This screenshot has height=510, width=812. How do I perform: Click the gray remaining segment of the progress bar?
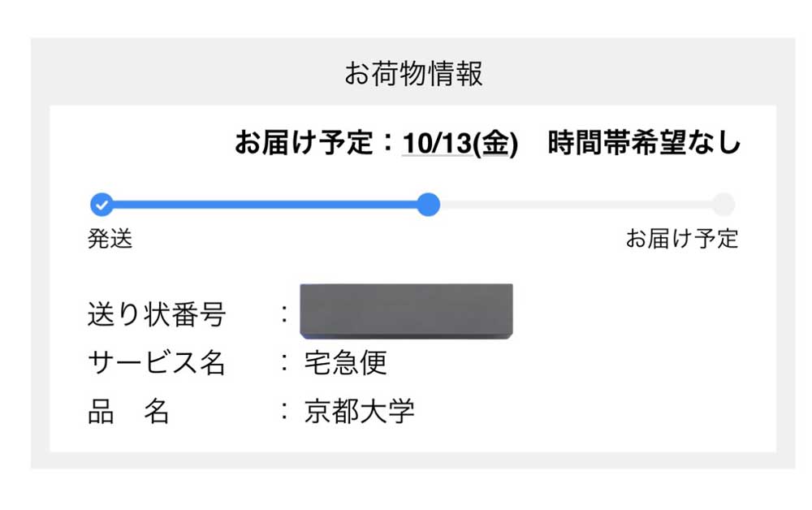tap(575, 205)
